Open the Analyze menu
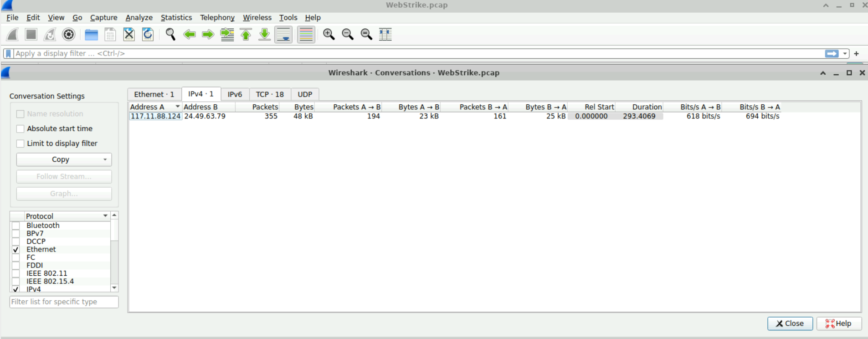The width and height of the screenshot is (868, 339). click(x=139, y=18)
